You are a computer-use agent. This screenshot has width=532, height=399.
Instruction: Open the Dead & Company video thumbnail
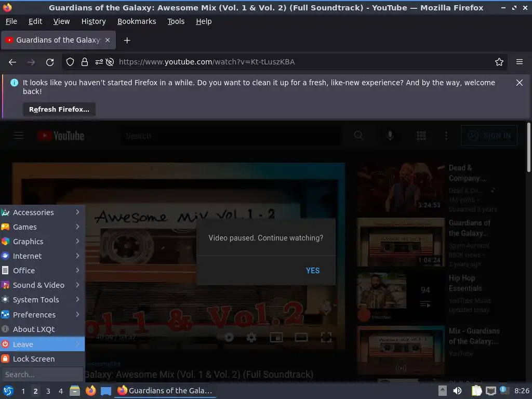401,188
